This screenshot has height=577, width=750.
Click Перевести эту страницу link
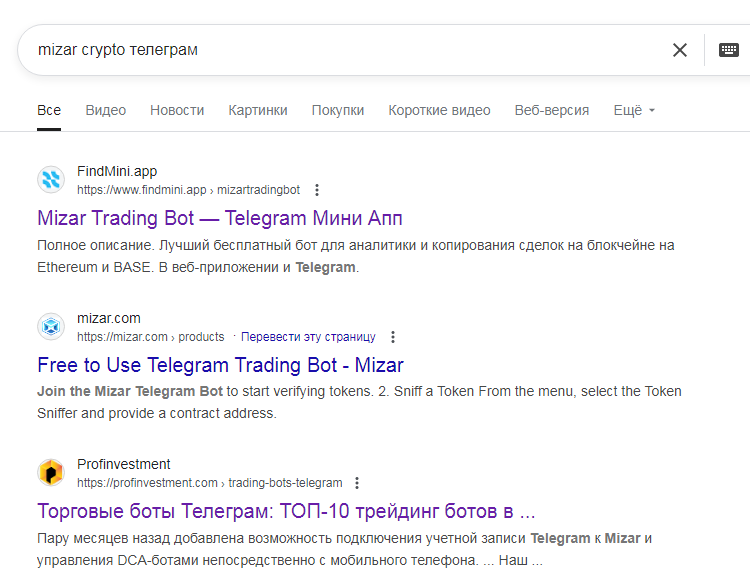coord(308,337)
